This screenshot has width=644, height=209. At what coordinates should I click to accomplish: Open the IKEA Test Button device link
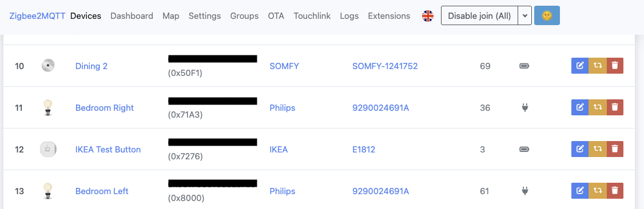[x=108, y=150]
